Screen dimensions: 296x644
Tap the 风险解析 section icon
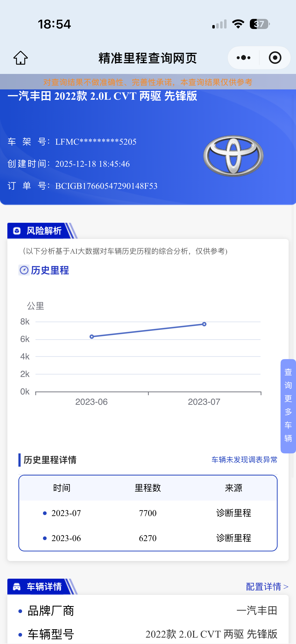pyautogui.click(x=17, y=231)
